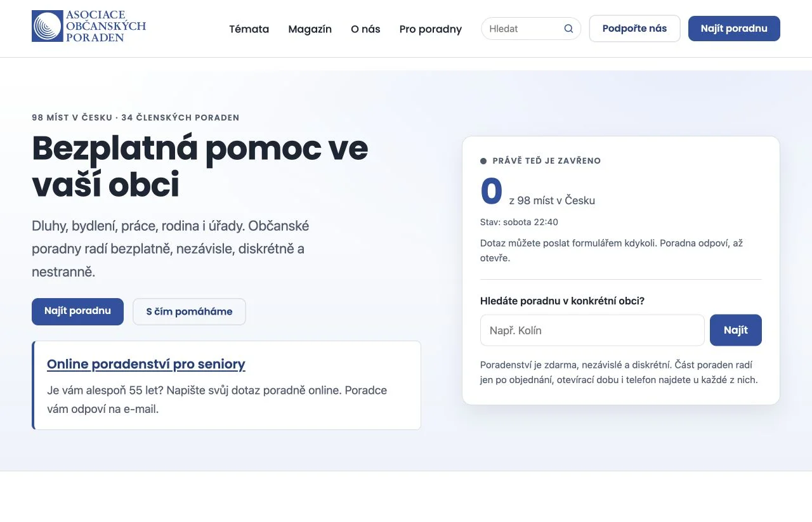Click the Podpořte nás button
This screenshot has width=812, height=522.
634,29
